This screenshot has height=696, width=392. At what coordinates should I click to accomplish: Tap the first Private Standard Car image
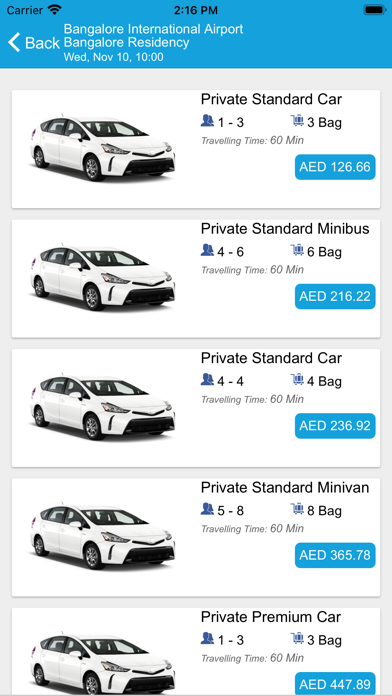point(103,148)
